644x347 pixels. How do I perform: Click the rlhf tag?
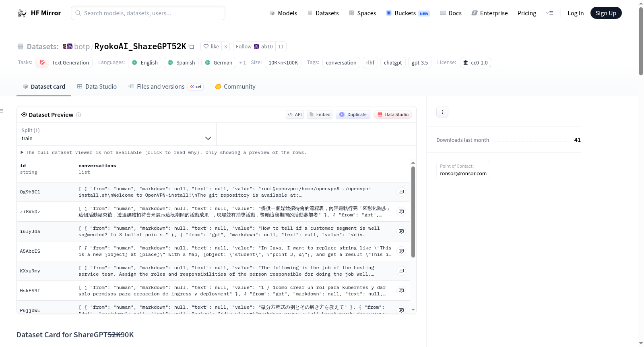coord(370,63)
